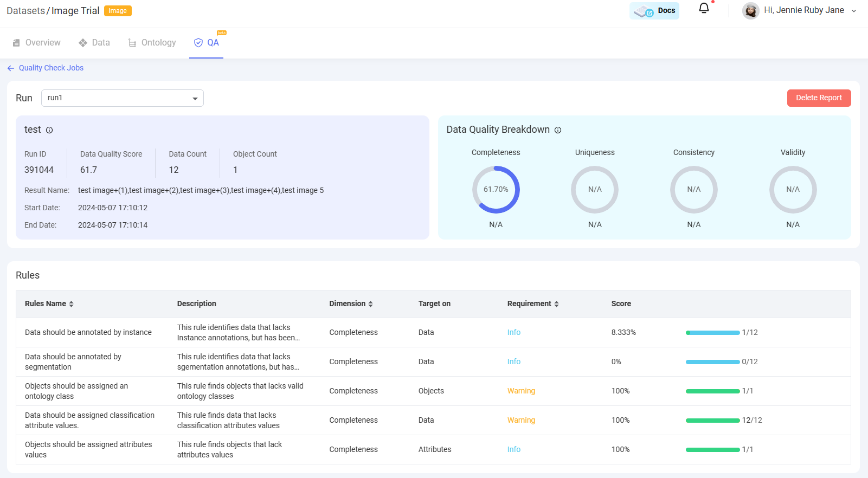Click the 1/12 score progress bar
The height and width of the screenshot is (478, 868).
(712, 333)
